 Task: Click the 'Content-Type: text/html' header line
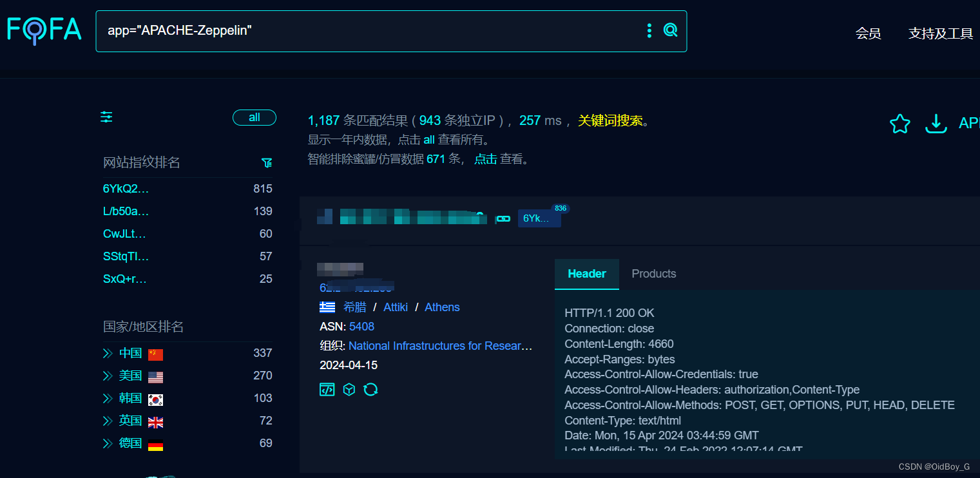point(622,421)
